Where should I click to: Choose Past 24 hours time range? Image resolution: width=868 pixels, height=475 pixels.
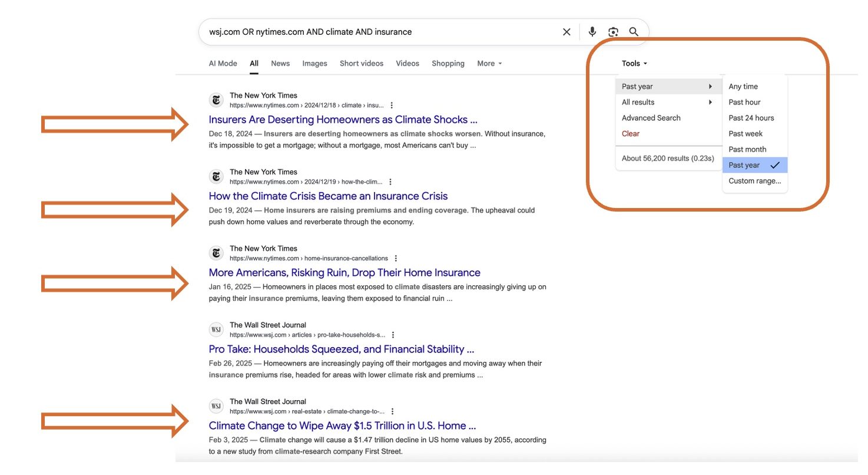(755, 118)
